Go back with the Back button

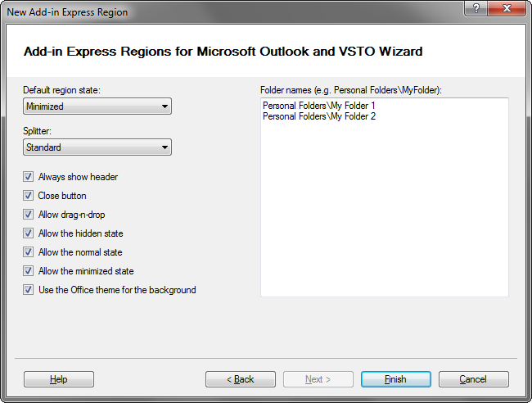pyautogui.click(x=240, y=379)
